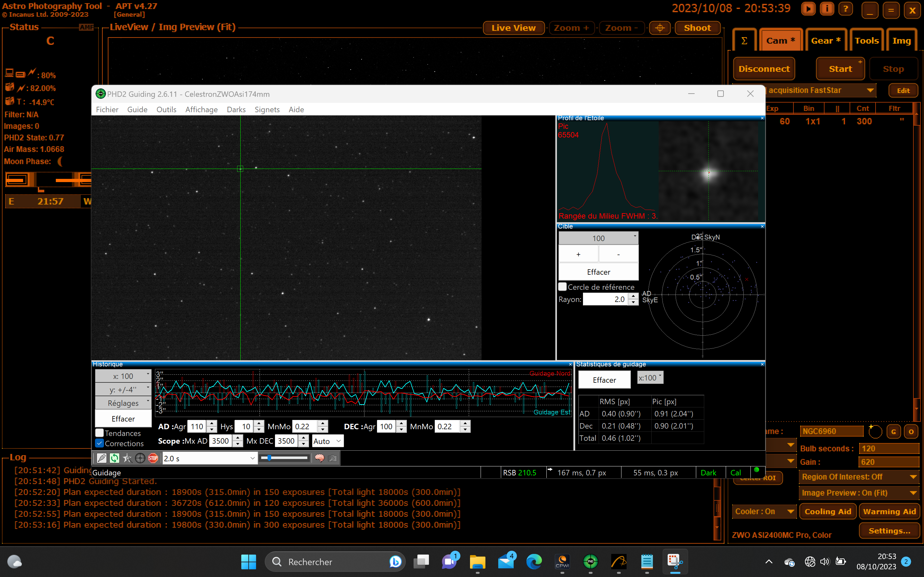Screen dimensions: 924x577
Task: Expand the Cooler: On dropdown
Action: [764, 511]
